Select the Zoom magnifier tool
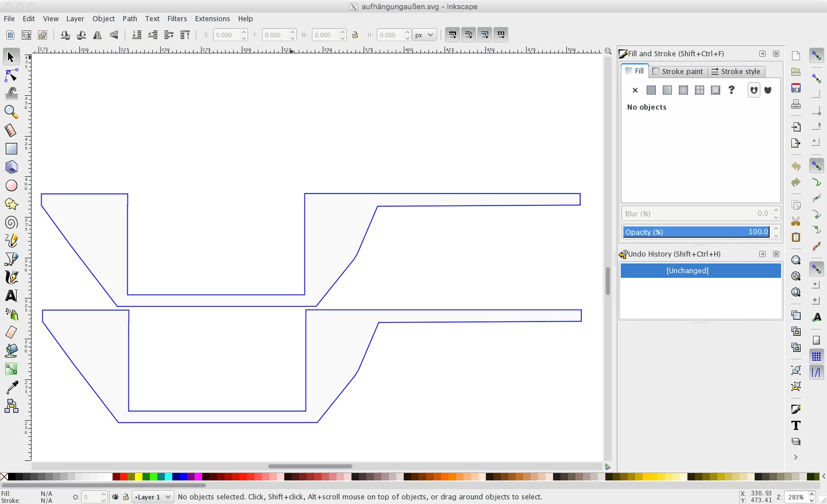 11,111
